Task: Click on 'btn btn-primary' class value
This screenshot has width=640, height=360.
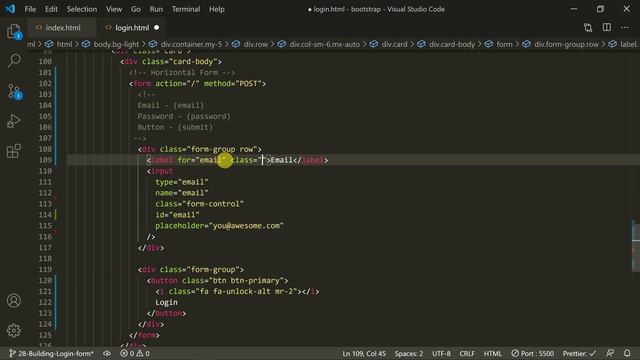Action: coord(248,280)
